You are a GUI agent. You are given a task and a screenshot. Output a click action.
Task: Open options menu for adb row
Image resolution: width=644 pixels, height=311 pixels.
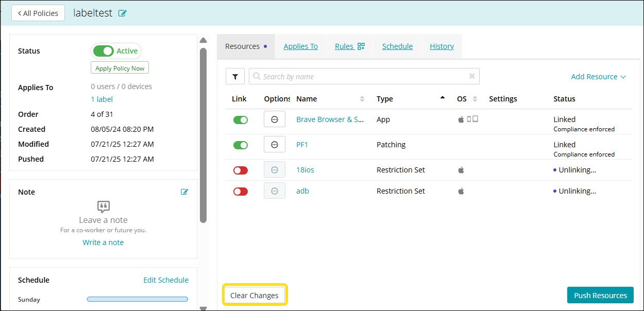[275, 191]
